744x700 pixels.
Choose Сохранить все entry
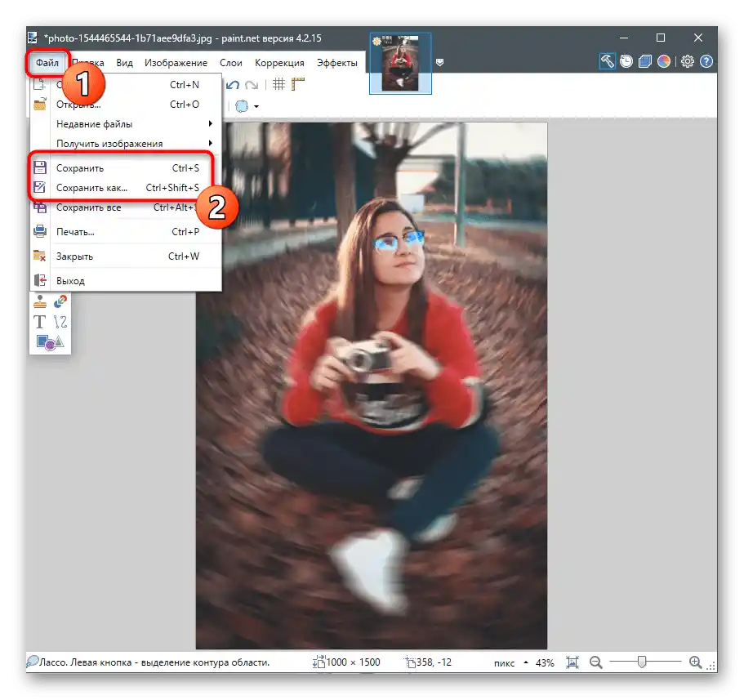pyautogui.click(x=126, y=207)
